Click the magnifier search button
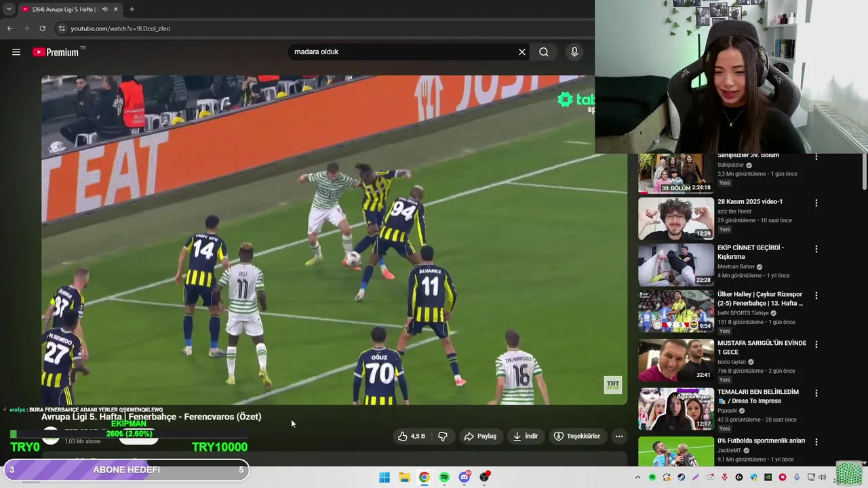Screen dimensions: 868x488 tap(544, 52)
